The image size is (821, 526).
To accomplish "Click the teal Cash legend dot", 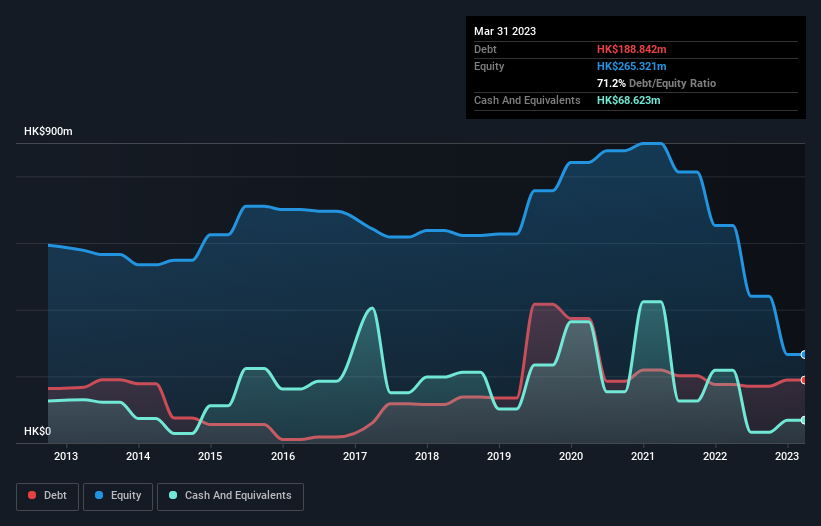I will (173, 495).
